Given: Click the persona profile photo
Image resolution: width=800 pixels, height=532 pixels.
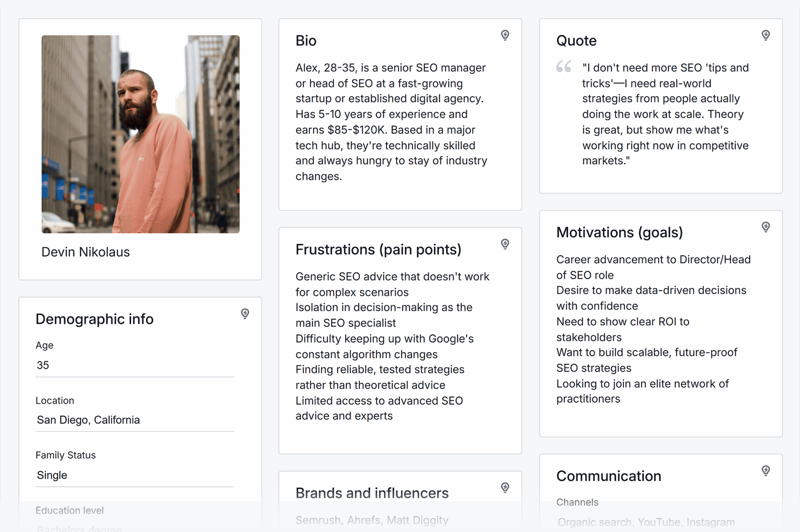Looking at the screenshot, I should [x=141, y=134].
